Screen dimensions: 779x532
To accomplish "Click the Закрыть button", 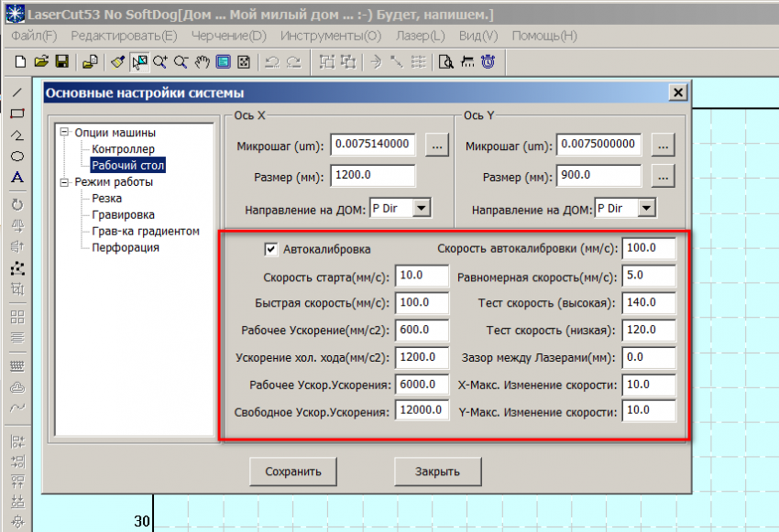I will point(437,472).
